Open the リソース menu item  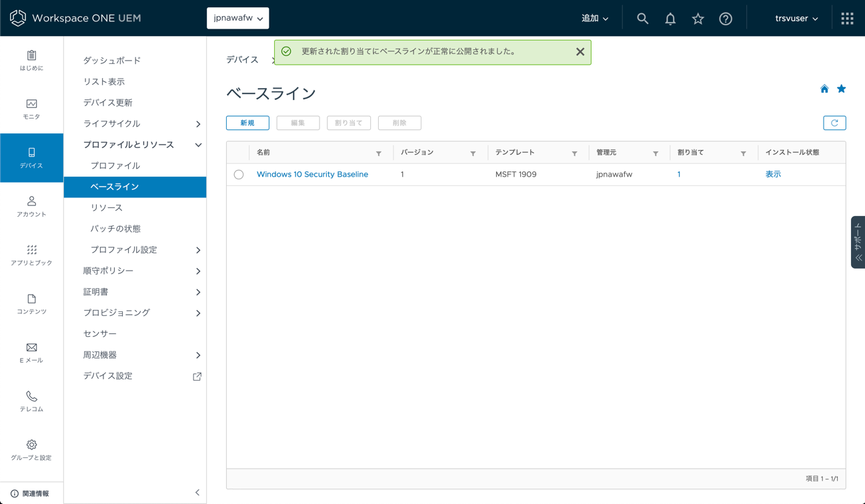(x=107, y=207)
